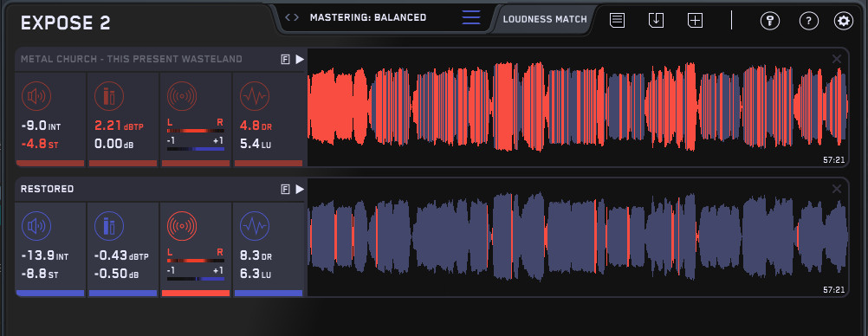868x336 pixels.
Task: Toggle the F icon on Restored track
Action: (x=286, y=190)
